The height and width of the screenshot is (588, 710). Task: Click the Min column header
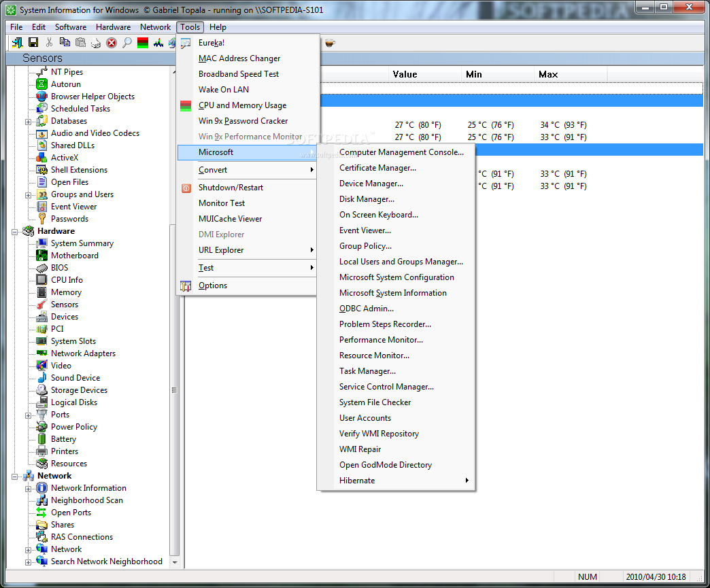498,74
